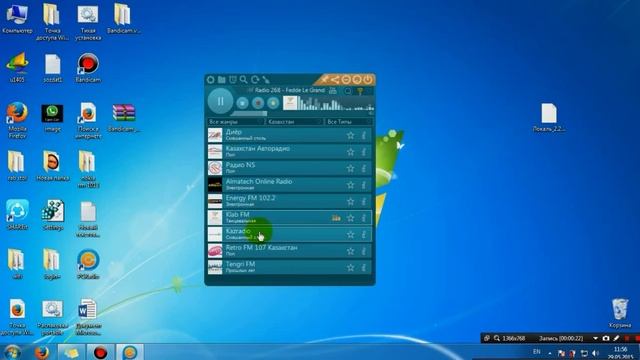
Task: Click the red record button in player
Action: tap(258, 103)
